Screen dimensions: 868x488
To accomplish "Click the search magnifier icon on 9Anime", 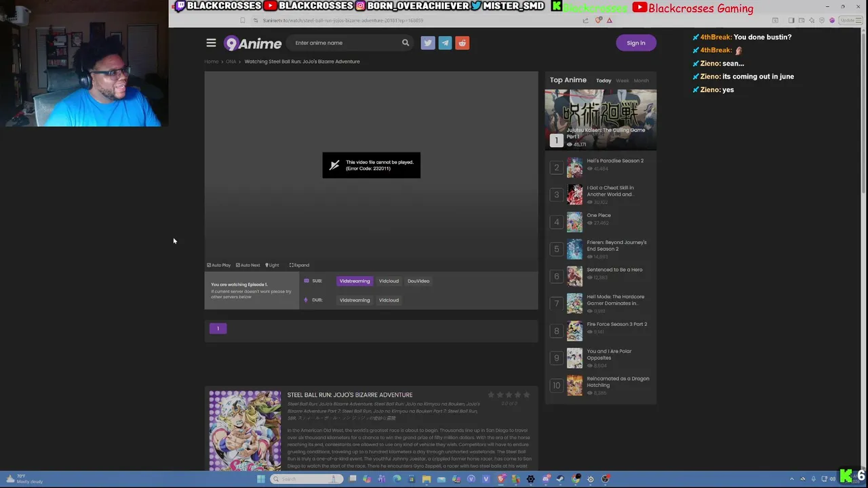I will point(406,43).
